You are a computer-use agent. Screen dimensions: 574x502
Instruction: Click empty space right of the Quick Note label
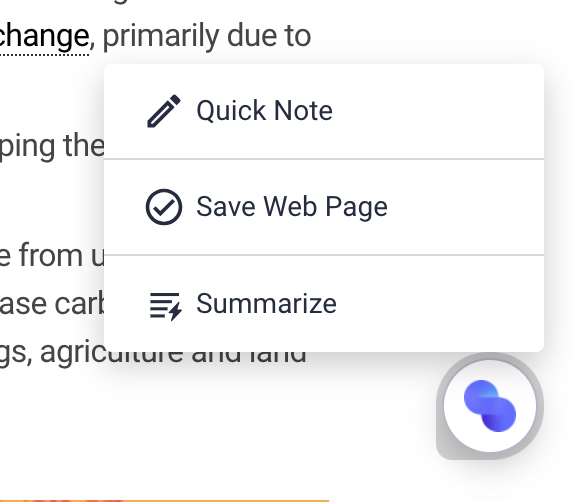437,111
